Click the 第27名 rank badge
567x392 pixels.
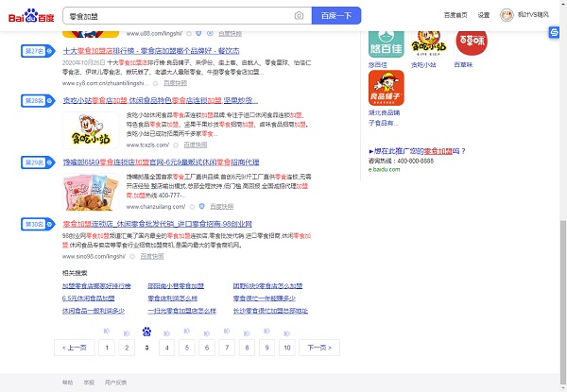pos(38,51)
